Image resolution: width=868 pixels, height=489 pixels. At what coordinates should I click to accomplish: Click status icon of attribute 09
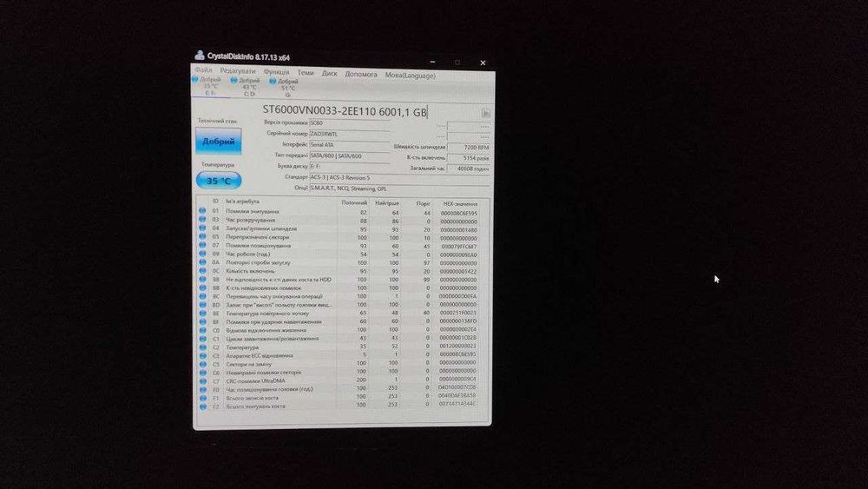pyautogui.click(x=202, y=254)
